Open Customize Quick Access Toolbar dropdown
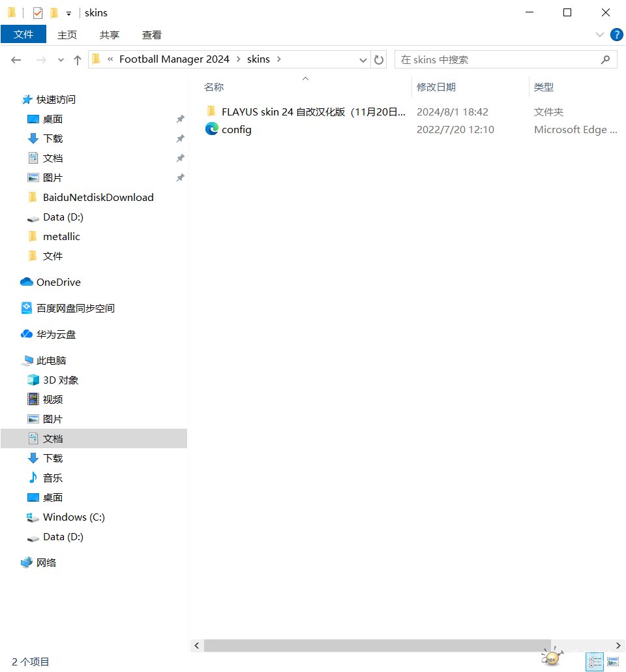 pyautogui.click(x=68, y=13)
